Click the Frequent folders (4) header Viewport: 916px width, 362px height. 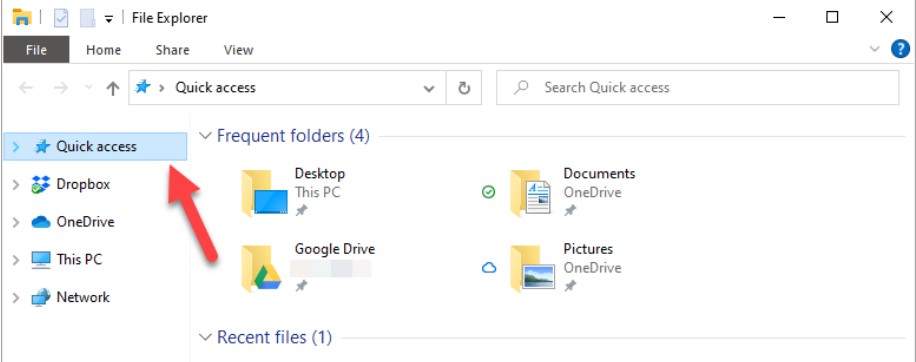click(x=293, y=136)
